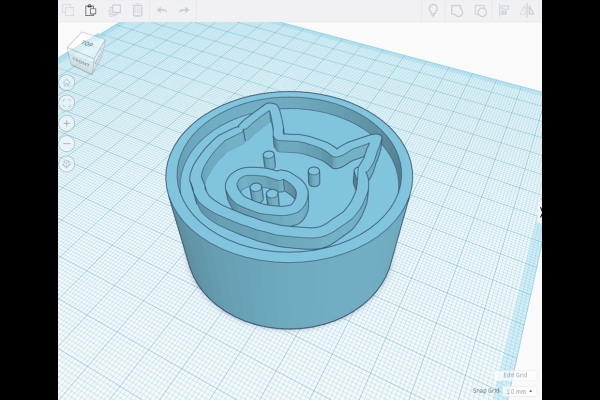Toggle perspective/orthographic view button

(x=67, y=163)
